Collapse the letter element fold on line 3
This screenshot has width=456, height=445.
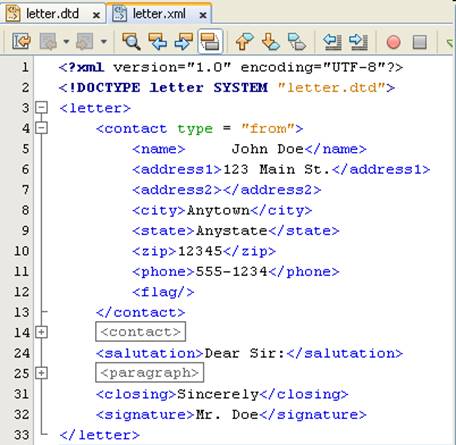42,108
